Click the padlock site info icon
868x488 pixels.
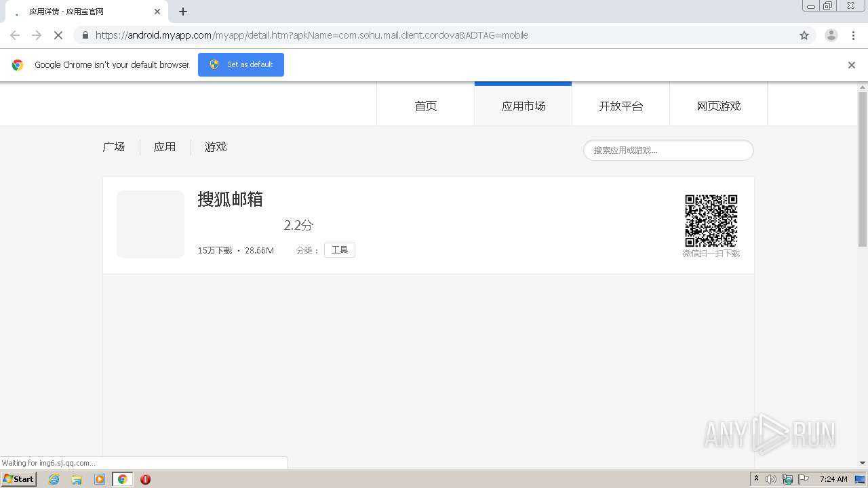click(x=85, y=35)
